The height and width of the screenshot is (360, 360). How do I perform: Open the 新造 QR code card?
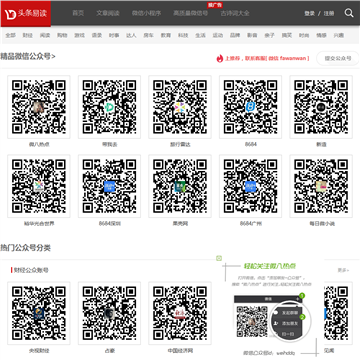point(321,107)
